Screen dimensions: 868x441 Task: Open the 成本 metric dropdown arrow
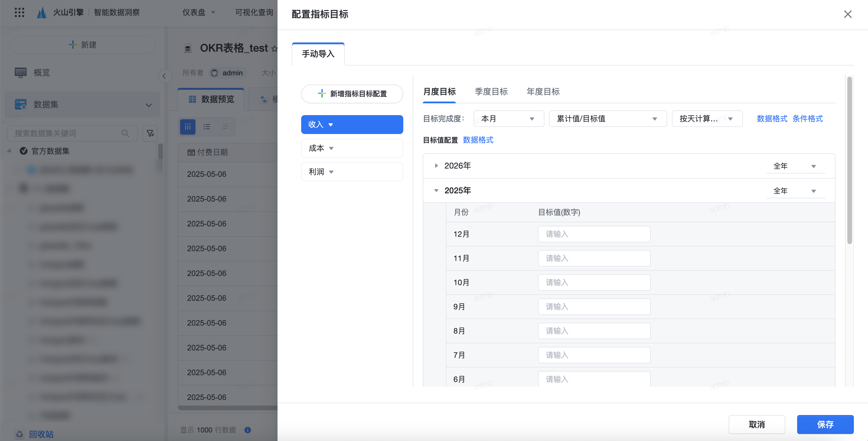331,148
